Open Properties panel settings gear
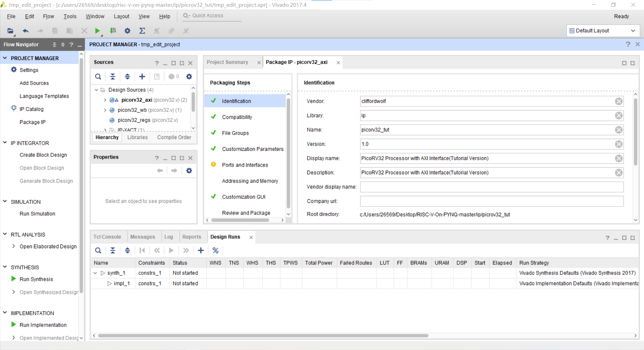This screenshot has width=644, height=350. (189, 171)
